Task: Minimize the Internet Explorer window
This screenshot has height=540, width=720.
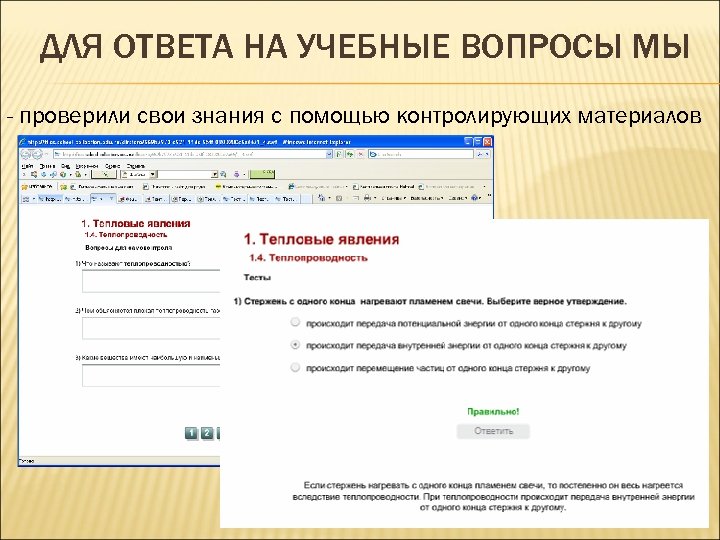Action: [468, 141]
